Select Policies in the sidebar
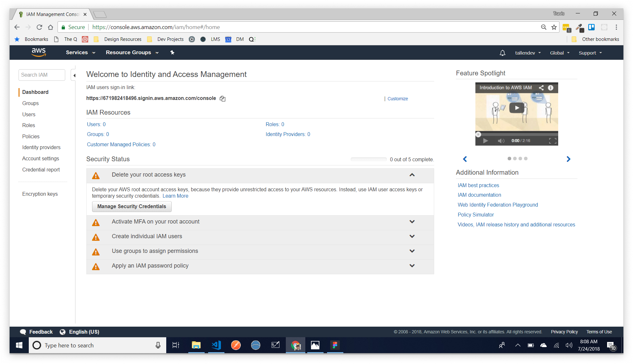633x364 pixels. click(31, 136)
